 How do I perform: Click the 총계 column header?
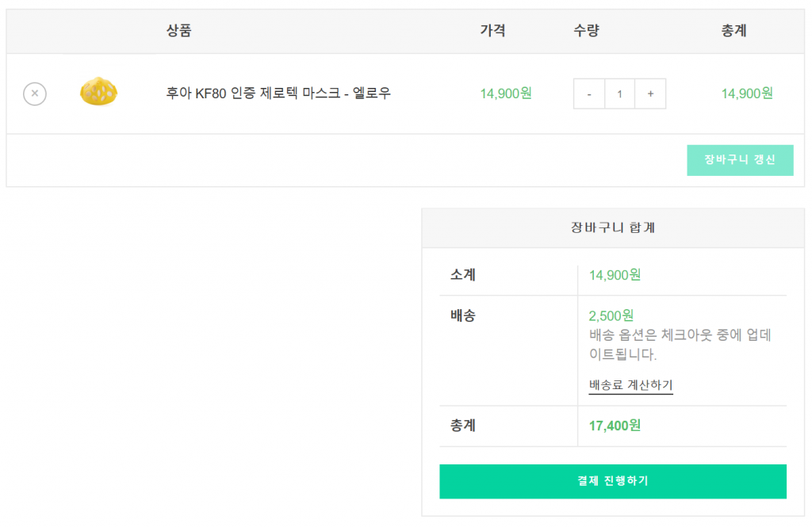click(733, 31)
